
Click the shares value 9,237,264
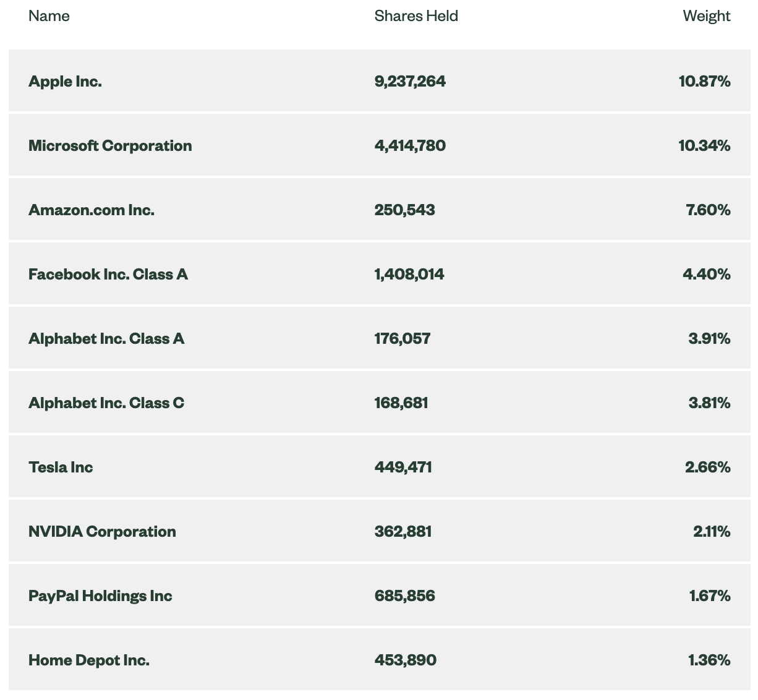point(410,81)
